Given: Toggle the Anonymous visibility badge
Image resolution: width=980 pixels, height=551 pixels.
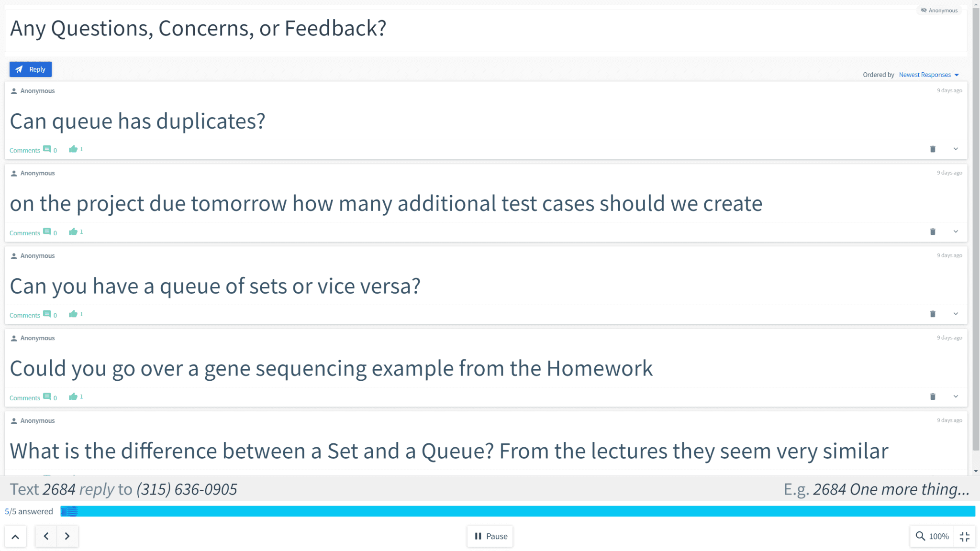Looking at the screenshot, I should coord(939,11).
